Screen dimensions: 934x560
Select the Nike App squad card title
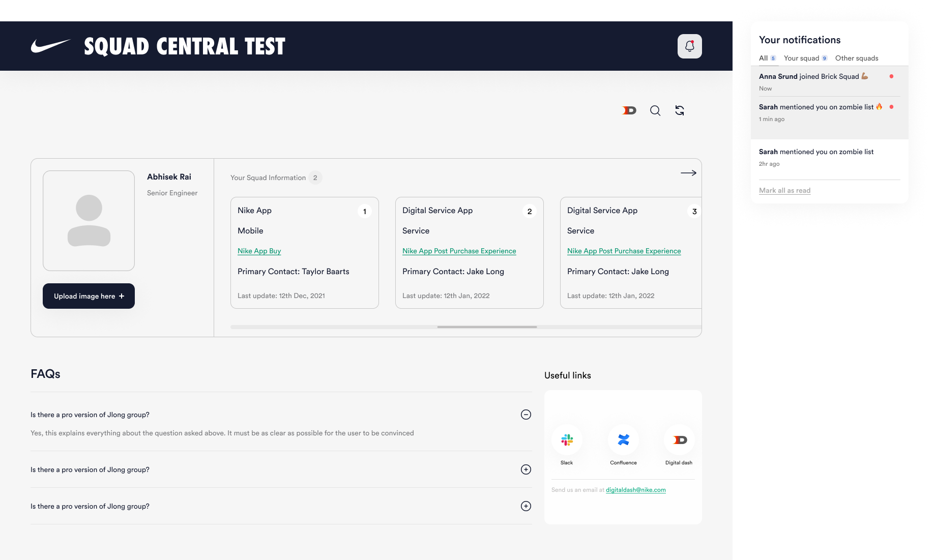pyautogui.click(x=254, y=210)
